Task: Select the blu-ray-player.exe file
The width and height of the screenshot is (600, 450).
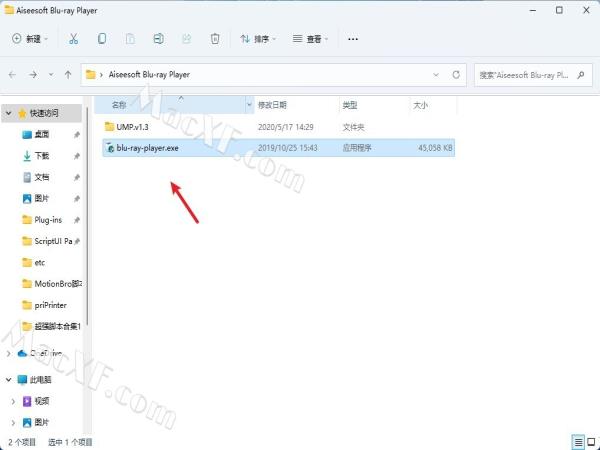Action: click(x=279, y=148)
